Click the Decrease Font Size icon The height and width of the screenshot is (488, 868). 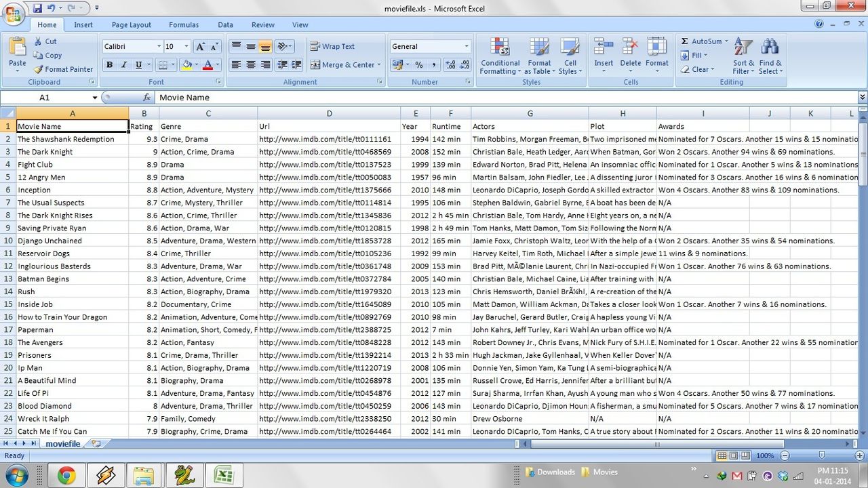point(214,47)
